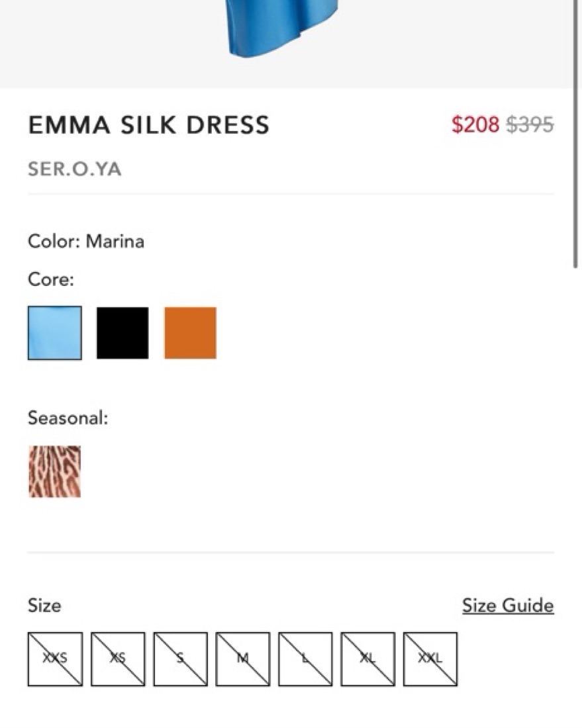
Task: Pick size S
Action: (180, 659)
